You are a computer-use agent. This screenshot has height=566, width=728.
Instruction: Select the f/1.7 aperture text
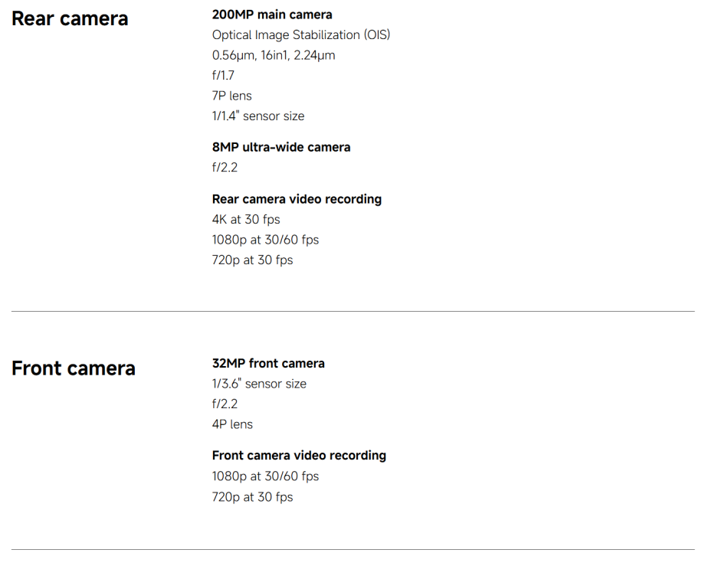click(223, 76)
